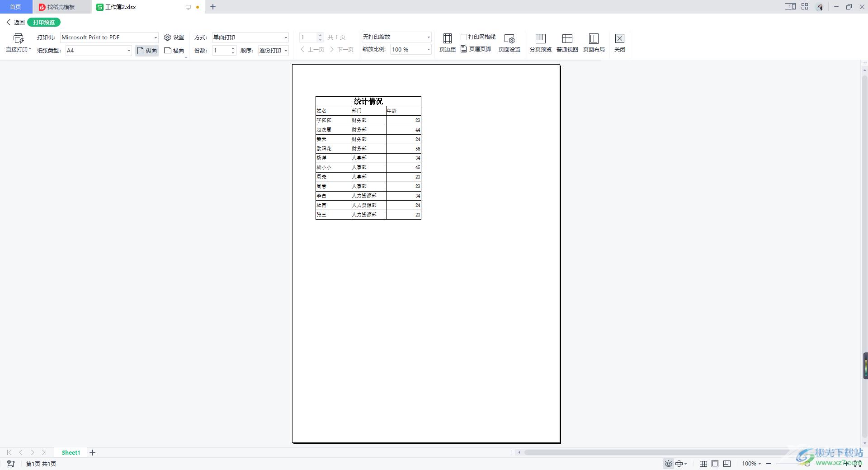This screenshot has height=470, width=868.
Task: Increase the page number with up arrow
Action: click(320, 35)
